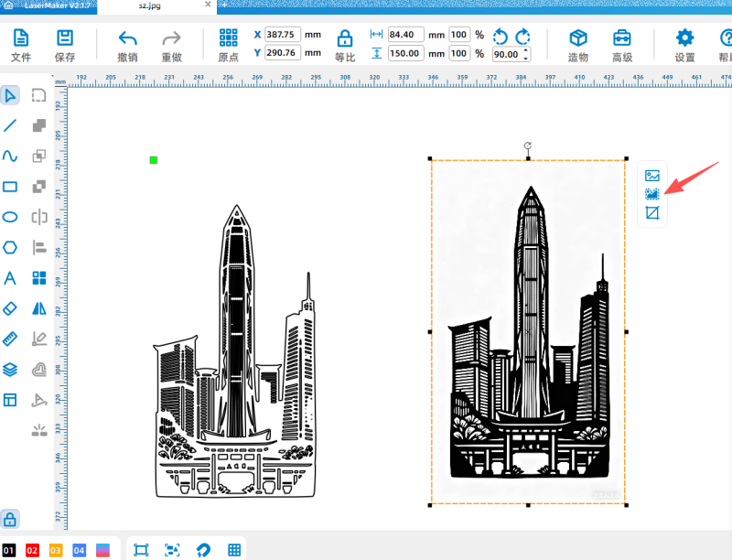Activate the eraser tool
Viewport: 732px width, 560px height.
point(10,308)
